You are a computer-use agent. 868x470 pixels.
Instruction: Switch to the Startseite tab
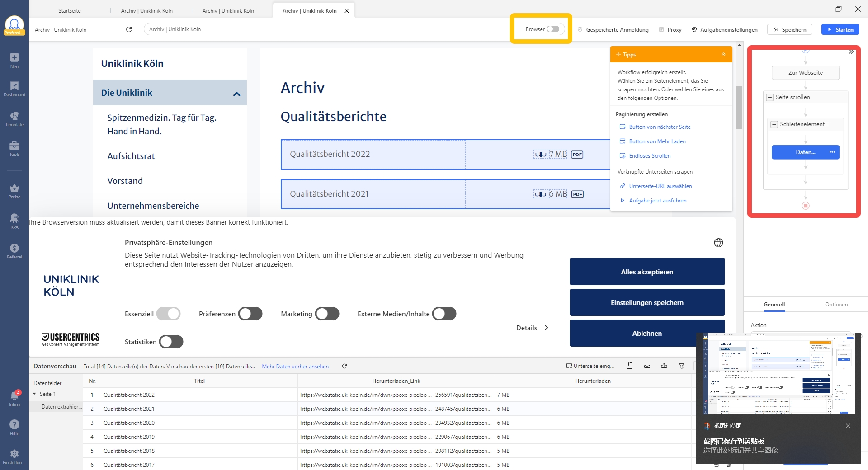(x=70, y=11)
